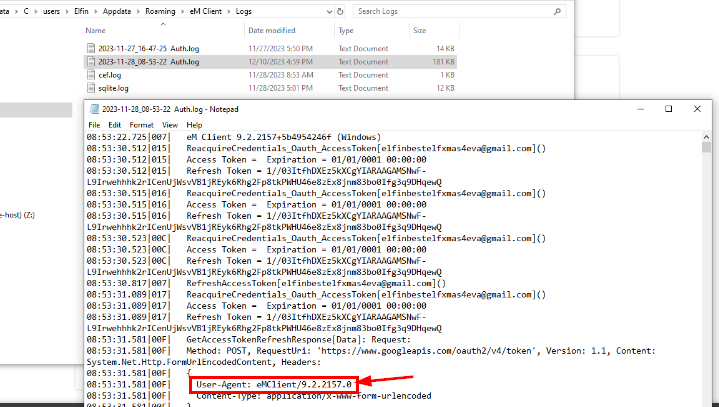Viewport: 719px width, 407px height.
Task: Open the Edit menu in Notepad
Action: (115, 125)
